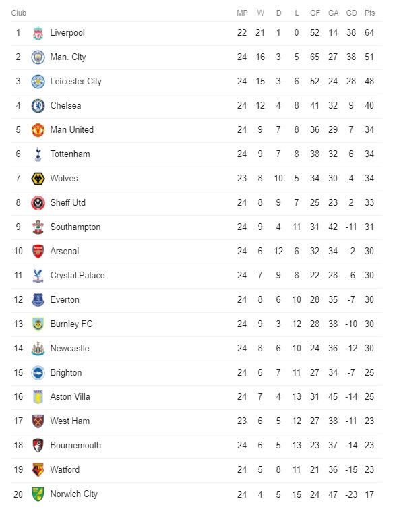Click the GD column header
This screenshot has width=397, height=532.
[x=351, y=13]
